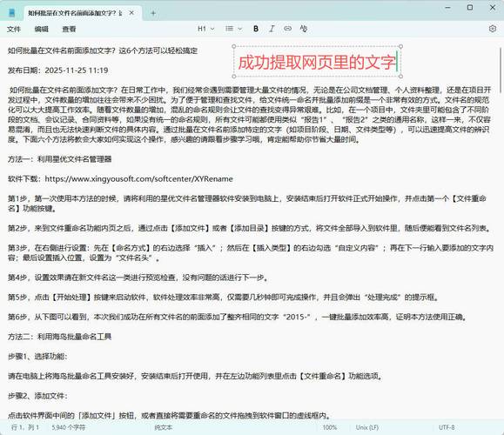This screenshot has width=504, height=435.
Task: Click the paragraph beginning 第2步
Action: [250, 229]
